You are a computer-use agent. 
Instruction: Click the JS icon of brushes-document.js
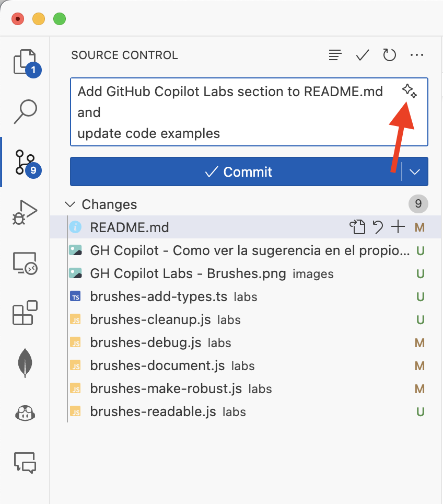76,365
